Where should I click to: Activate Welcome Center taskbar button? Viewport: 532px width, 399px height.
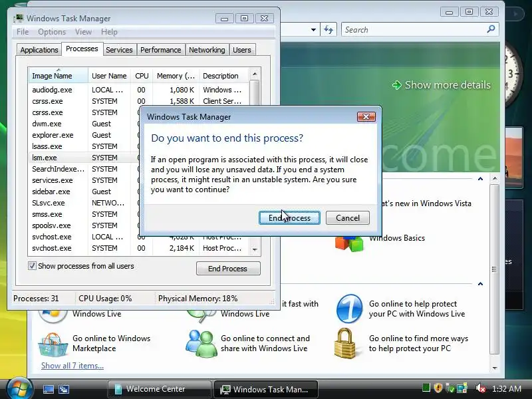click(x=159, y=389)
